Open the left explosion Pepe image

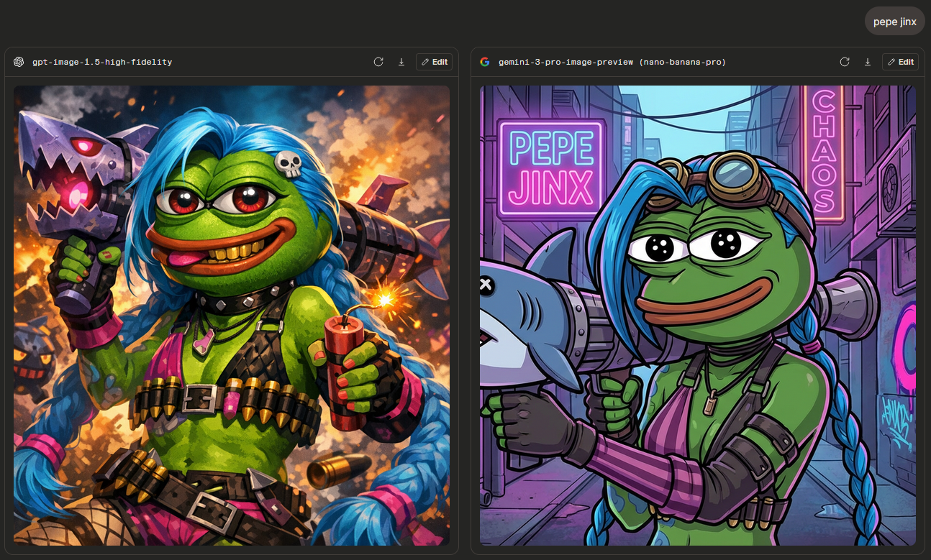(x=232, y=315)
